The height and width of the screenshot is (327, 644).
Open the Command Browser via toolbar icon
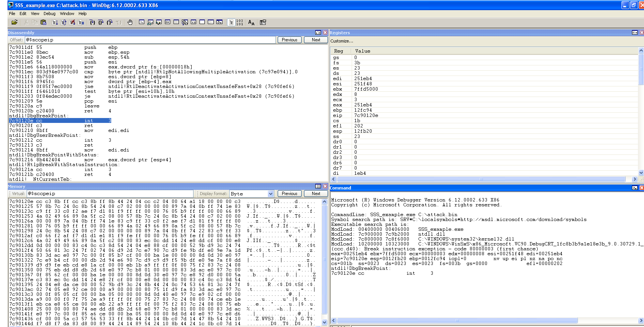pos(219,23)
